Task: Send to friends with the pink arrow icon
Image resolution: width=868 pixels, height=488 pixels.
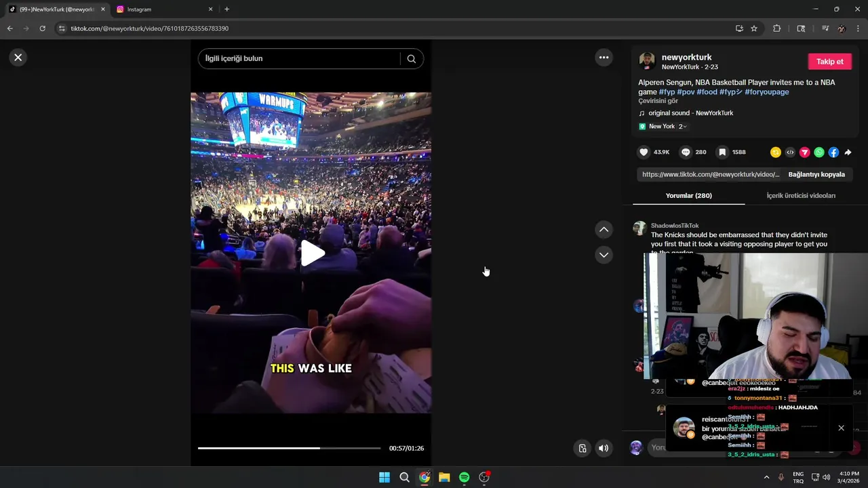Action: (x=804, y=152)
